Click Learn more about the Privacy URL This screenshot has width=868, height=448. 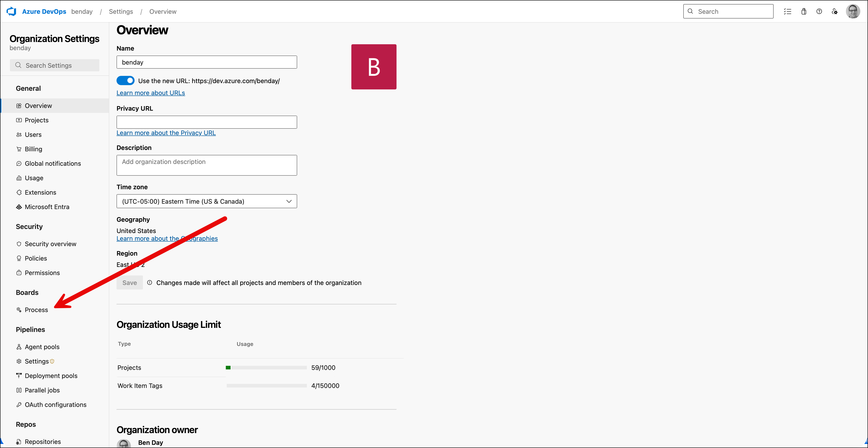(166, 133)
